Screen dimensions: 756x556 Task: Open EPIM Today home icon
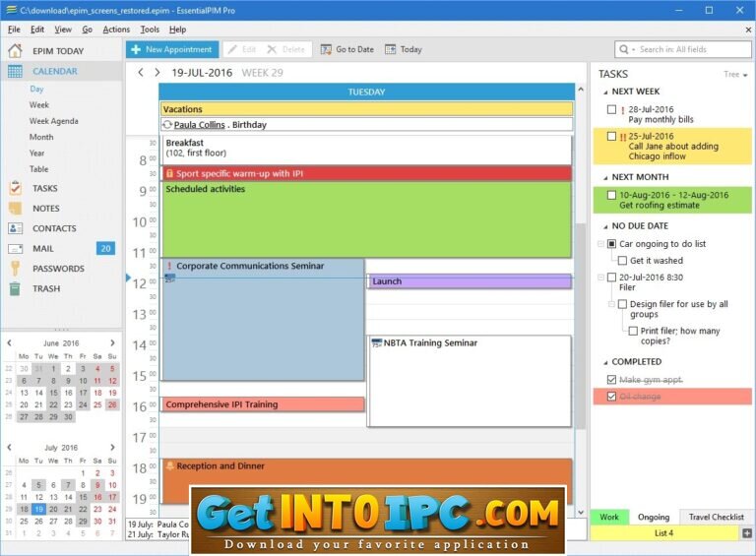pos(15,50)
